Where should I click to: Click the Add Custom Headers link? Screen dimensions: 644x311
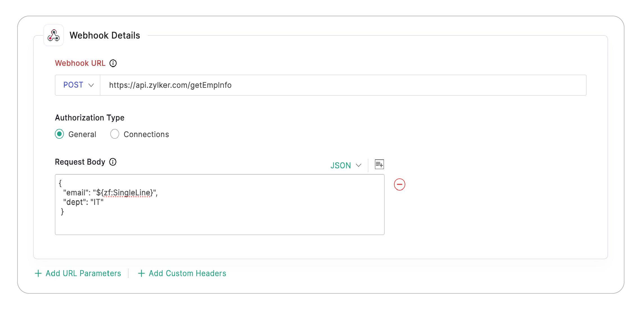187,273
